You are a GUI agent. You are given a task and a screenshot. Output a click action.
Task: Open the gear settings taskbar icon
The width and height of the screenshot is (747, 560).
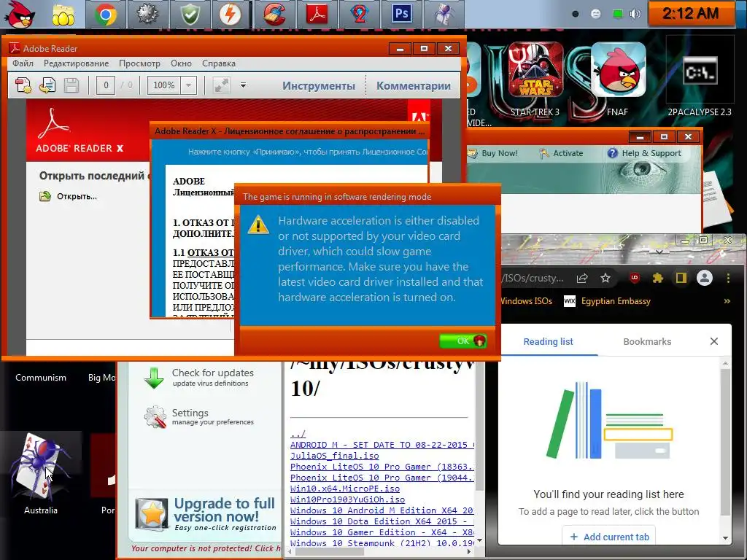pyautogui.click(x=147, y=15)
